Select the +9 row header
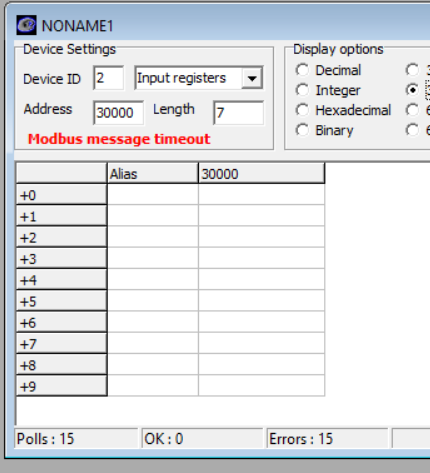This screenshot has width=430, height=473. pos(61,387)
